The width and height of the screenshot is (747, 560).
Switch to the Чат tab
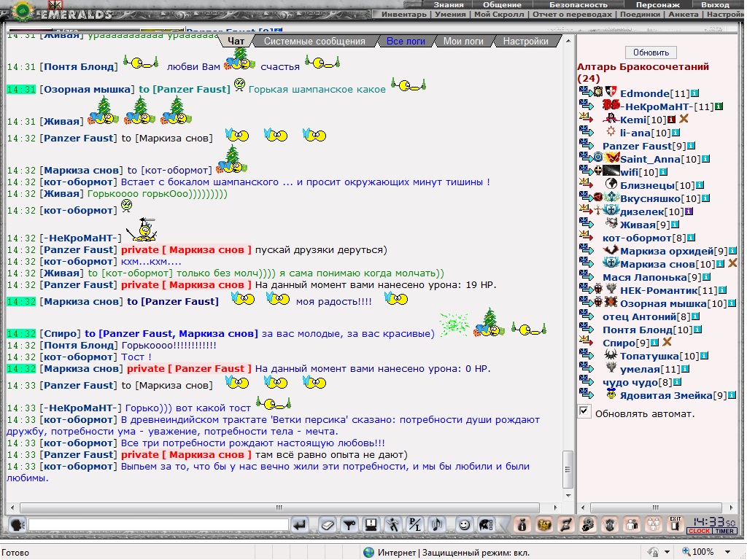point(236,41)
